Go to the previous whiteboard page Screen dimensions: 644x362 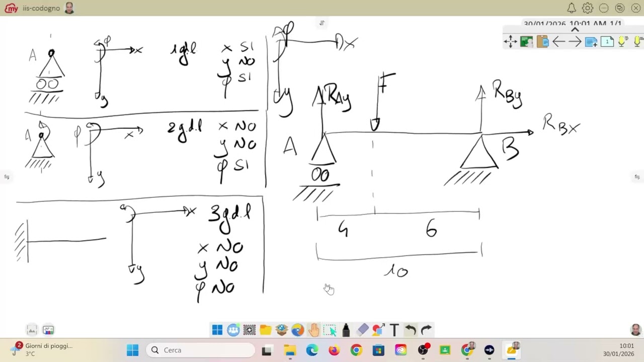(558, 42)
